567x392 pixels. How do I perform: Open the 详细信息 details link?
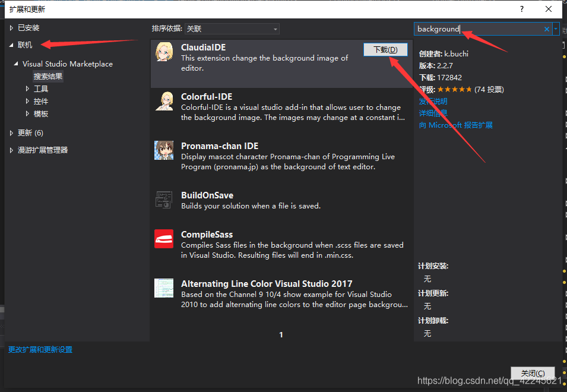click(433, 113)
